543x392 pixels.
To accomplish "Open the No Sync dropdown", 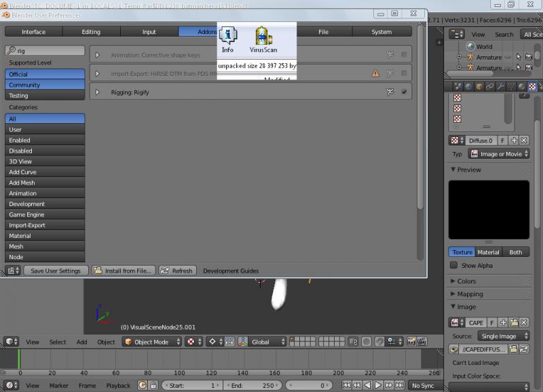I will (x=426, y=385).
